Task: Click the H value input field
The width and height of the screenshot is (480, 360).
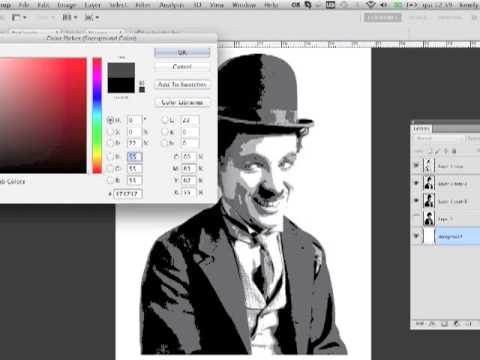Action: pos(135,120)
